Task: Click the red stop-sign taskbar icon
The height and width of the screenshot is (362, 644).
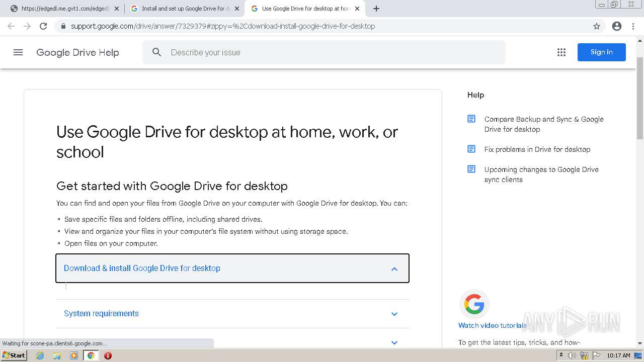Action: pyautogui.click(x=108, y=355)
